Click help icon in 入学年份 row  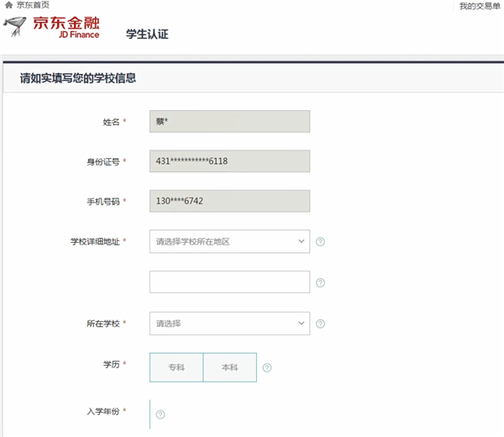point(160,414)
